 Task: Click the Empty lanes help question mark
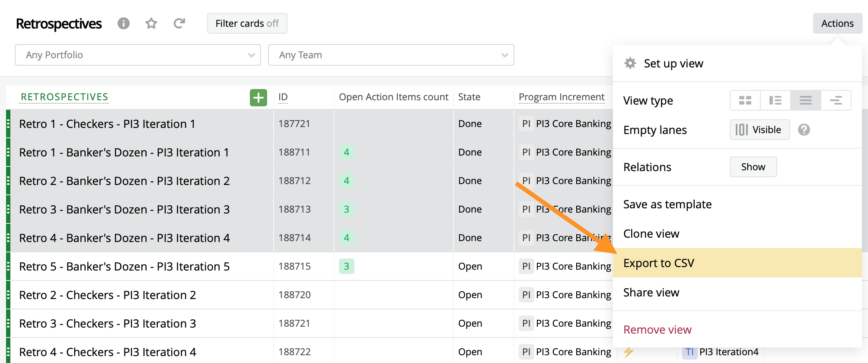tap(804, 130)
